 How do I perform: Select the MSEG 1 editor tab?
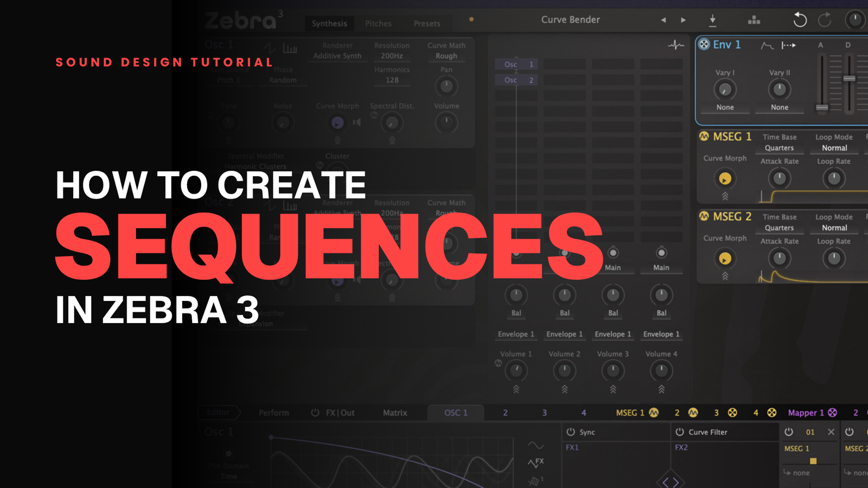[637, 413]
